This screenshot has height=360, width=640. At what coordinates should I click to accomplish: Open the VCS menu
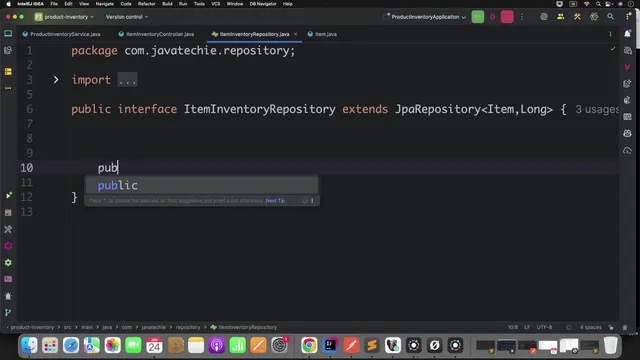(x=216, y=4)
